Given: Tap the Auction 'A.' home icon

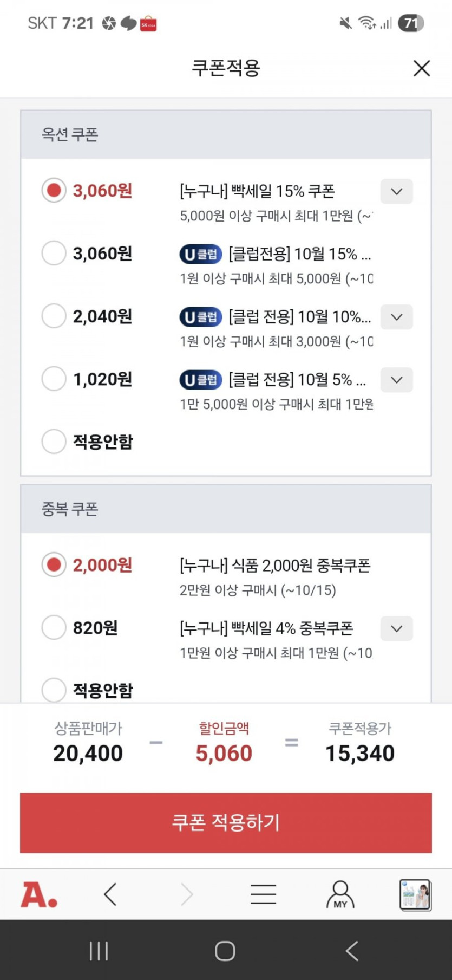Looking at the screenshot, I should pos(39,894).
